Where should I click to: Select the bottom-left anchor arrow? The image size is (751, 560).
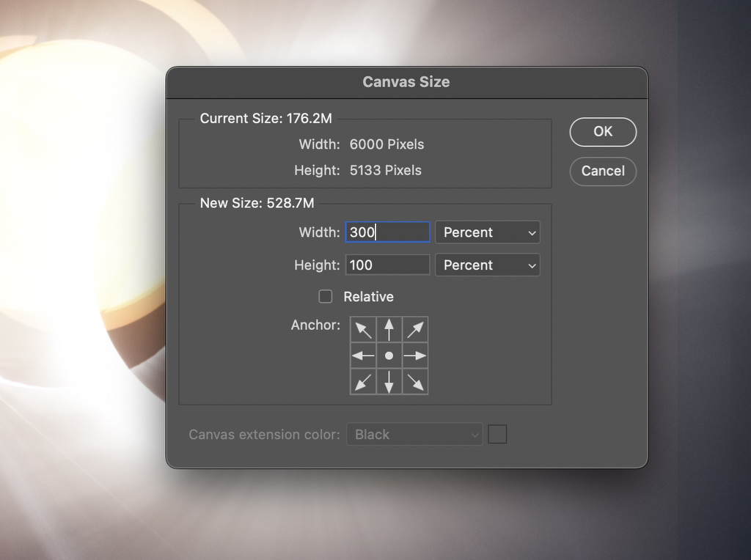point(363,381)
